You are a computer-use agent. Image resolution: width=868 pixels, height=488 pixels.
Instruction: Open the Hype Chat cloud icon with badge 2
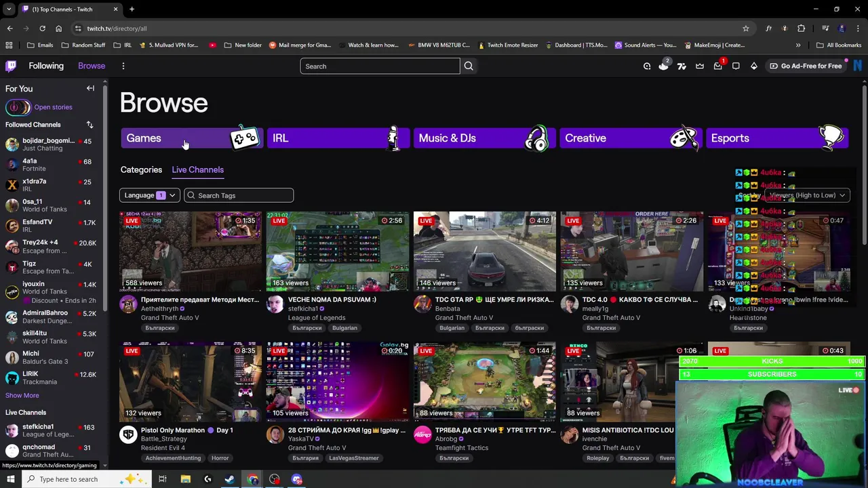pos(664,66)
